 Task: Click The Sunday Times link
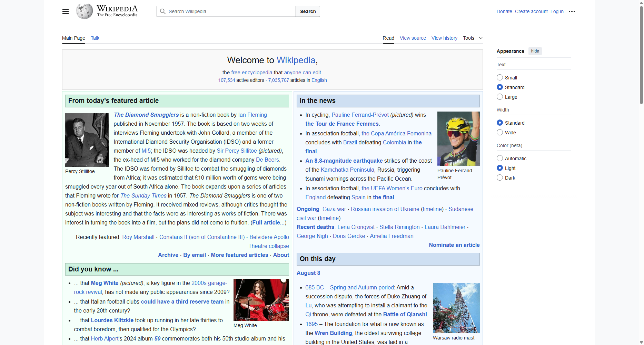(x=143, y=195)
